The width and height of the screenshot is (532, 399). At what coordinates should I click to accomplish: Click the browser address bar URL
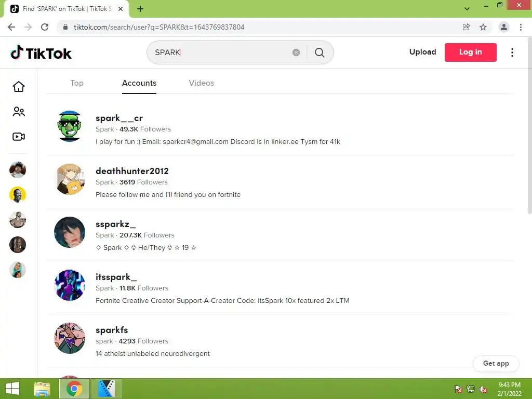(159, 27)
